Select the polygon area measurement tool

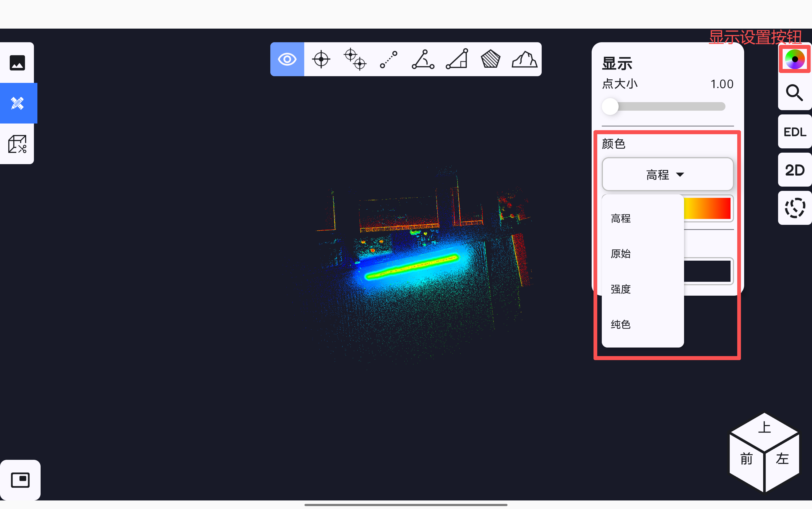coord(490,59)
